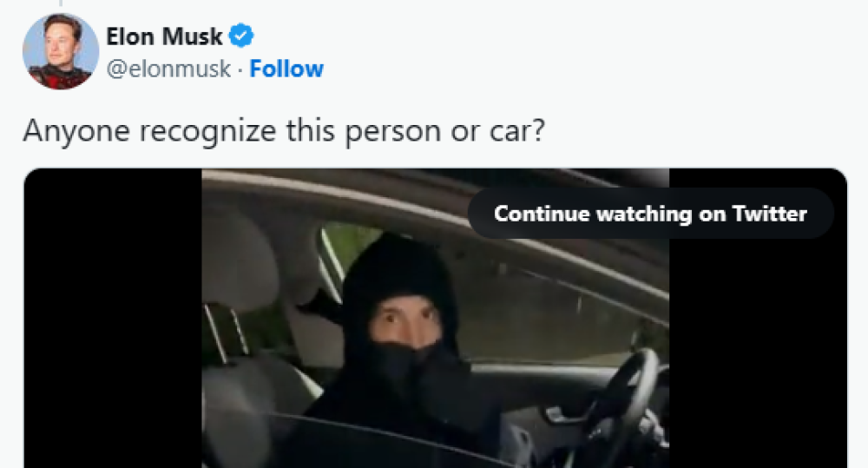Click the blue verified checkmark badge

click(241, 36)
